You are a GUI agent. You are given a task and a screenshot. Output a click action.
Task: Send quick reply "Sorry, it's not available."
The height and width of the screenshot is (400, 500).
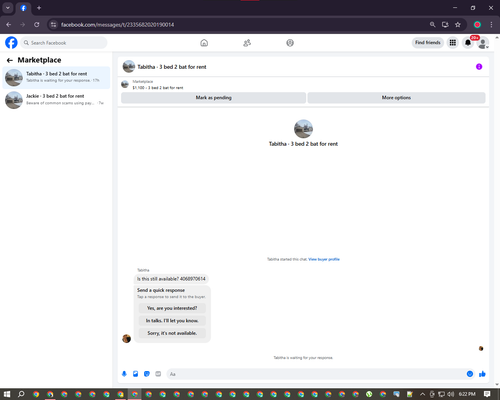172,333
